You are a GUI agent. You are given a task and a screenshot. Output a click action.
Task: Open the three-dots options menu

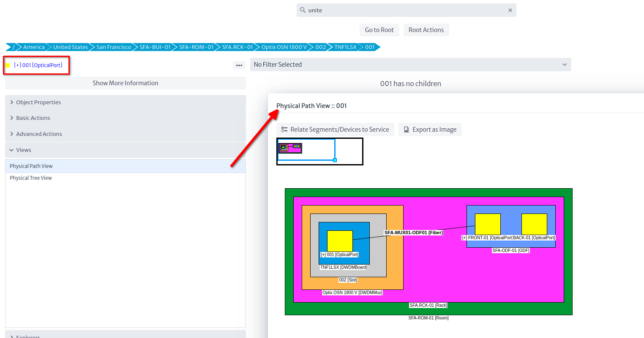pos(239,65)
